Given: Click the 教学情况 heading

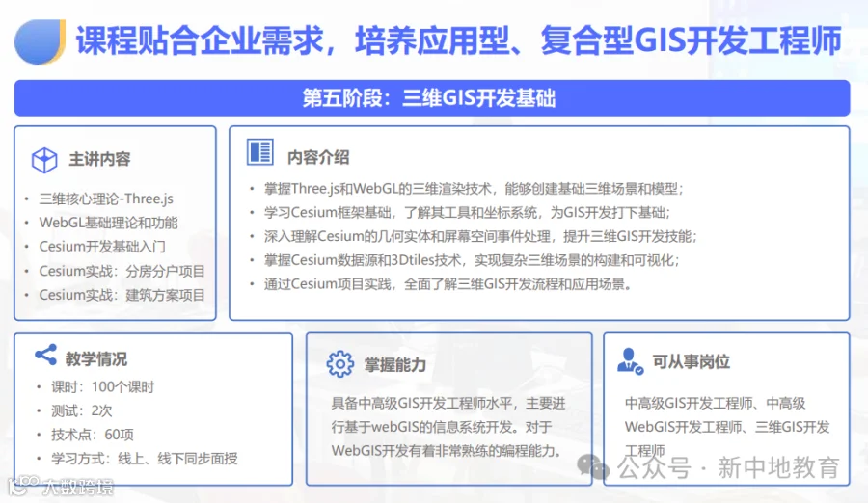Looking at the screenshot, I should point(96,358).
